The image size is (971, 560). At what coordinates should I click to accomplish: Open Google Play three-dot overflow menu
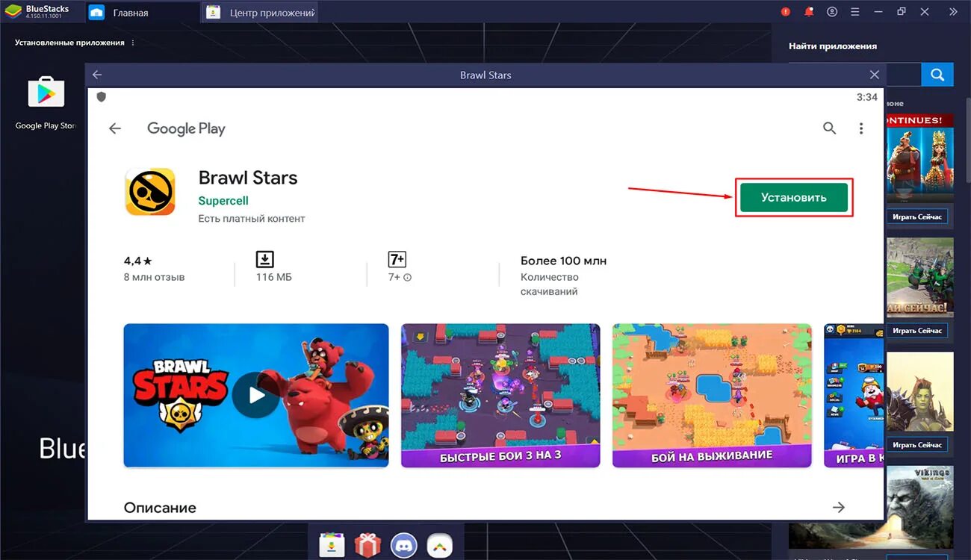(x=861, y=128)
